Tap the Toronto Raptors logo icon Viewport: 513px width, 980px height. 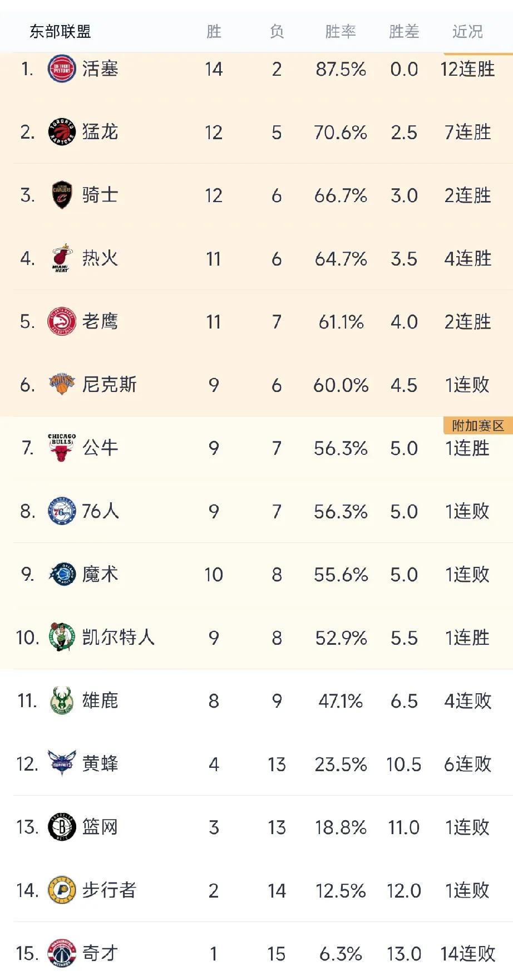(61, 133)
